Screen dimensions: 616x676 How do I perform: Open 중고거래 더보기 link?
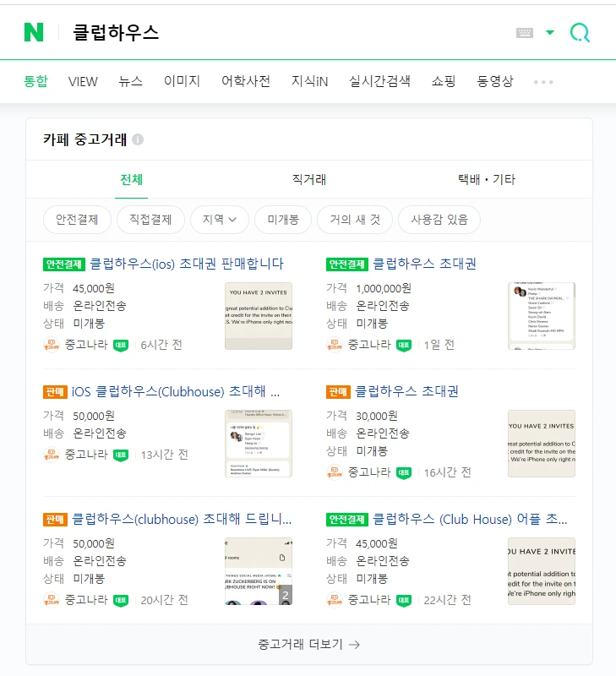click(x=308, y=645)
